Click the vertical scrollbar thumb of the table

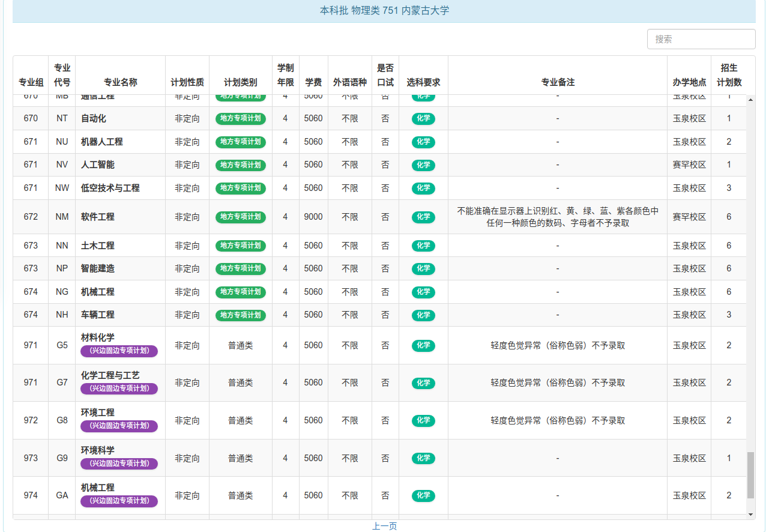point(750,476)
